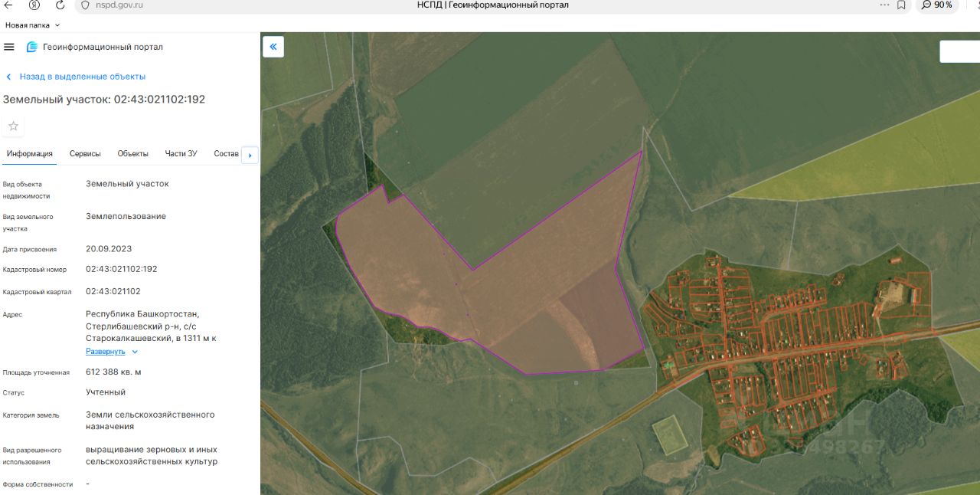This screenshot has width=980, height=495.
Task: Select the Категория земель label
Action: click(31, 415)
